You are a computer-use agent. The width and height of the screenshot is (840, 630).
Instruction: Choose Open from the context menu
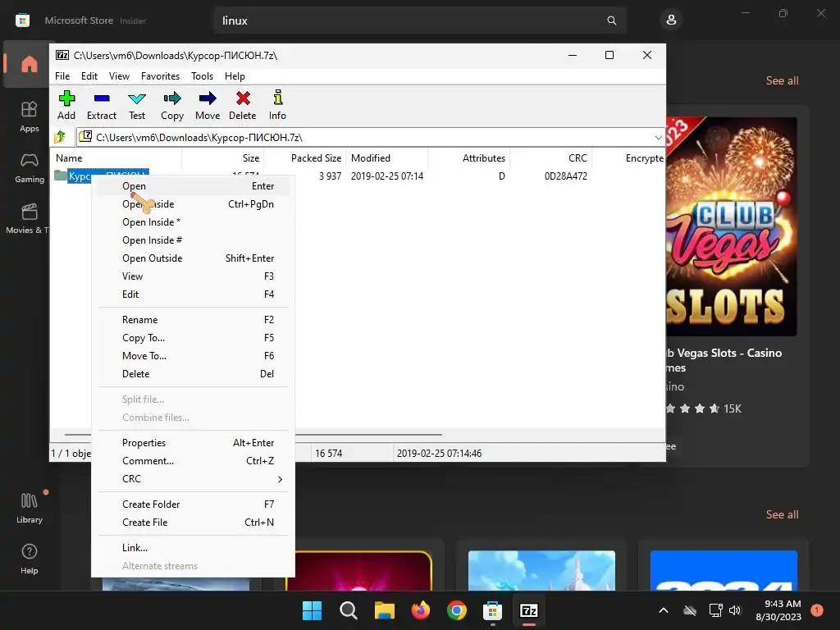click(193, 186)
